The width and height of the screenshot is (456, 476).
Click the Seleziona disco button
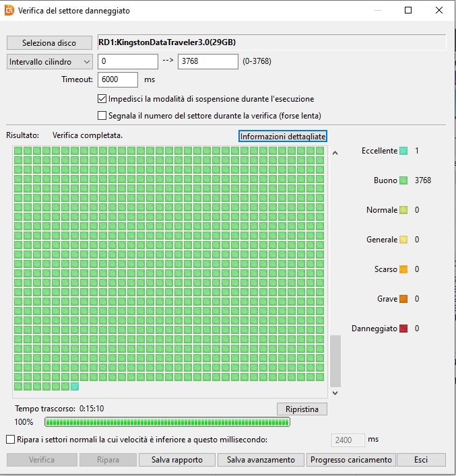point(49,43)
